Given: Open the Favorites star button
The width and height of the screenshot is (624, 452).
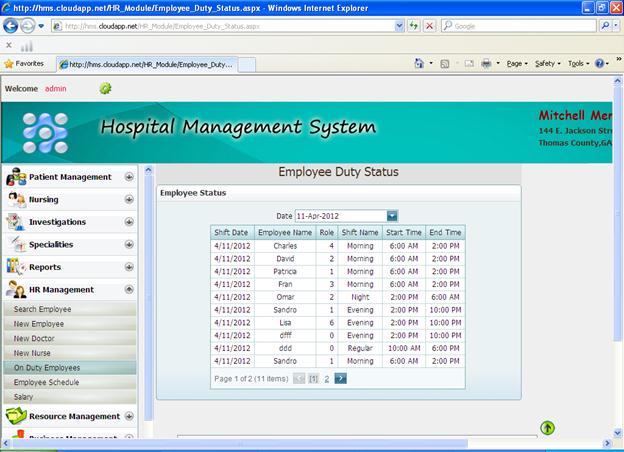Looking at the screenshot, I should (x=24, y=63).
